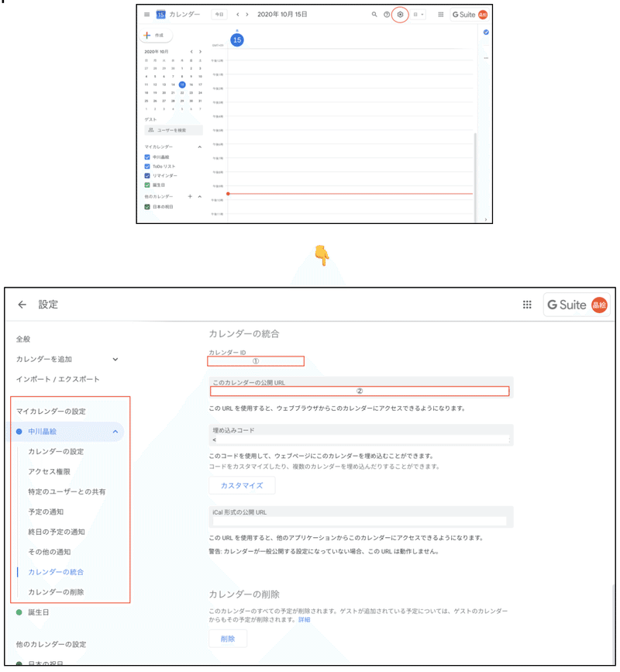This screenshot has width=620, height=672.
Task: Go to next day with header right arrow
Action: pyautogui.click(x=247, y=15)
